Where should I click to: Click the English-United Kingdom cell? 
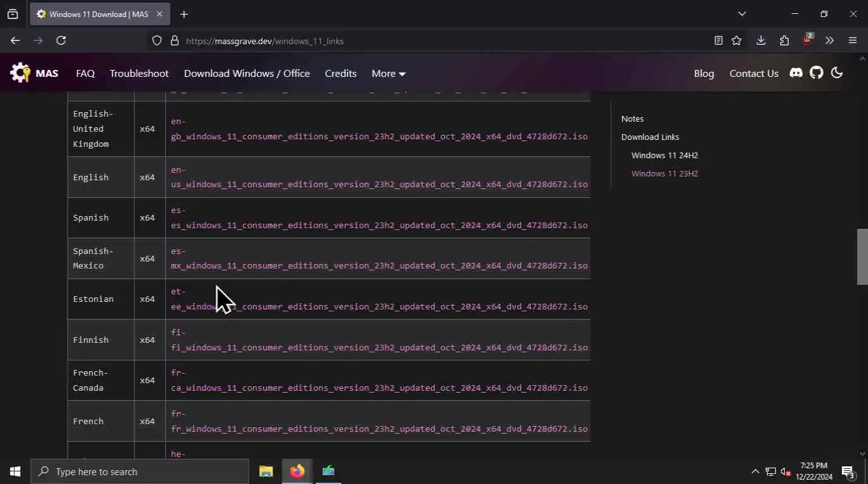coord(101,129)
